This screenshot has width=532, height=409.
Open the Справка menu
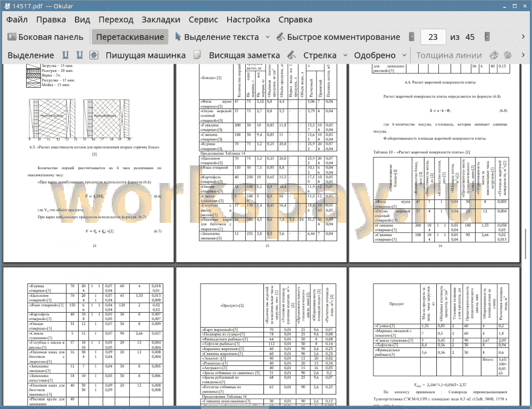295,20
